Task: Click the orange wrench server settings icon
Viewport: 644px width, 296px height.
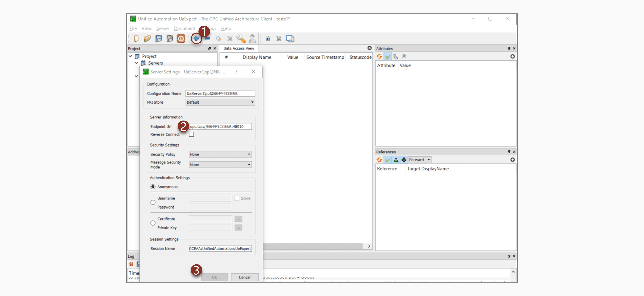Action: pos(241,39)
